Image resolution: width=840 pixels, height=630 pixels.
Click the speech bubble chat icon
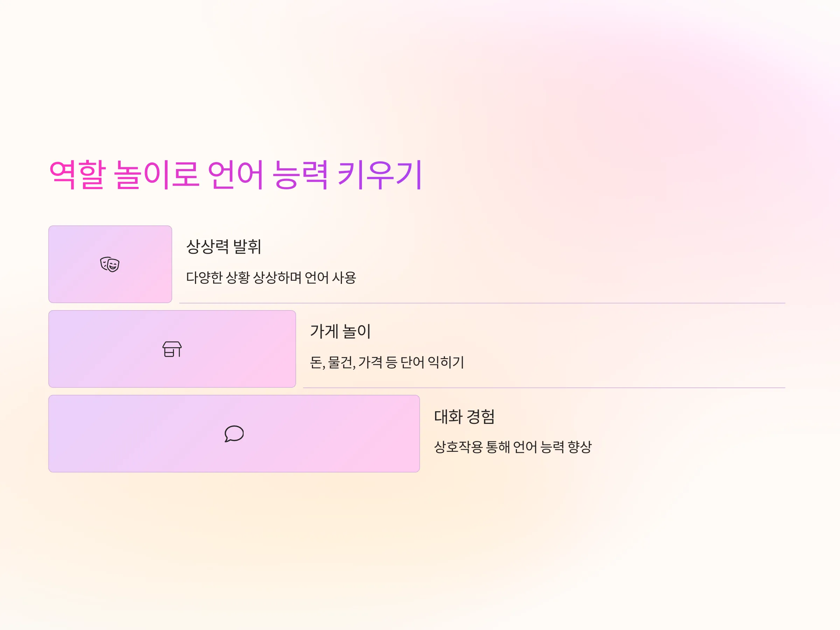pos(234,434)
